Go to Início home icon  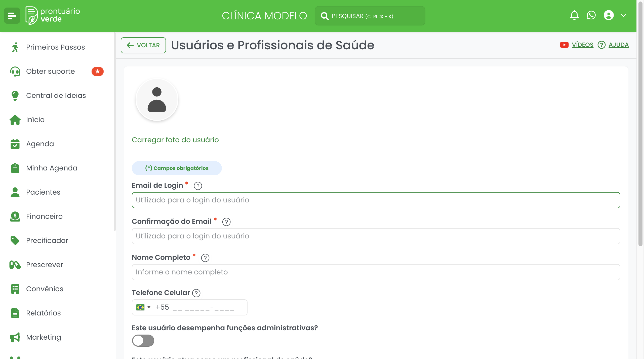tap(15, 120)
